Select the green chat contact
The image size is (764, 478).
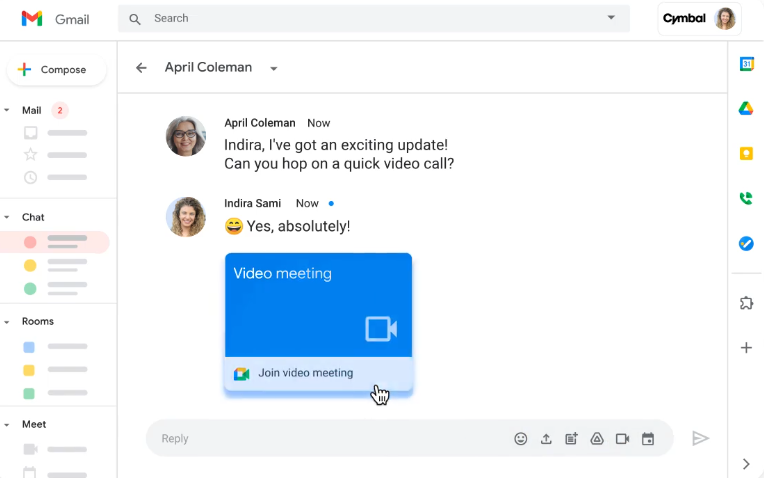[55, 288]
